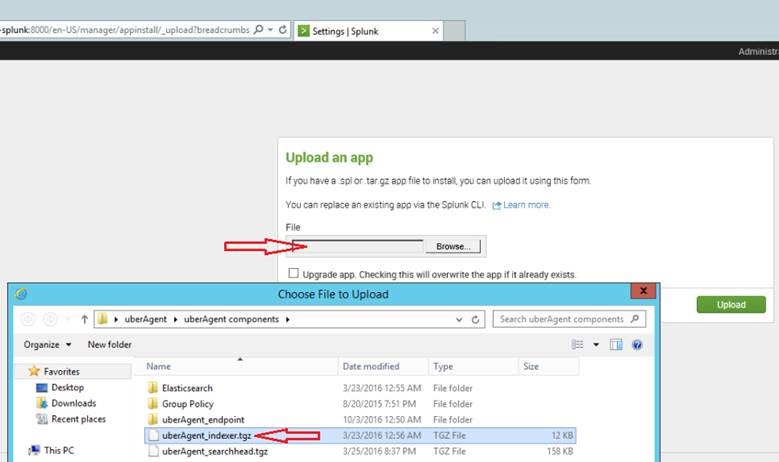Click the Splunk URL address field
Screen dimensions: 779x462
click(x=125, y=30)
